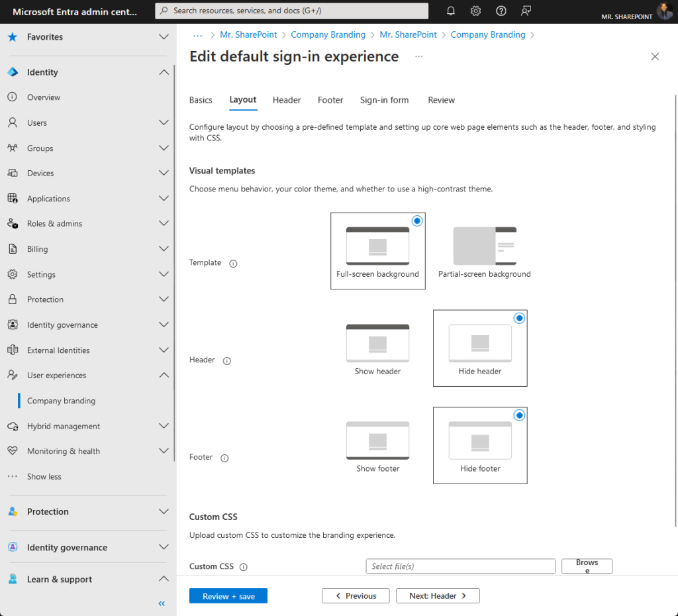Viewport: 678px width, 616px height.
Task: Expand the Users menu chevron
Action: [x=164, y=123]
